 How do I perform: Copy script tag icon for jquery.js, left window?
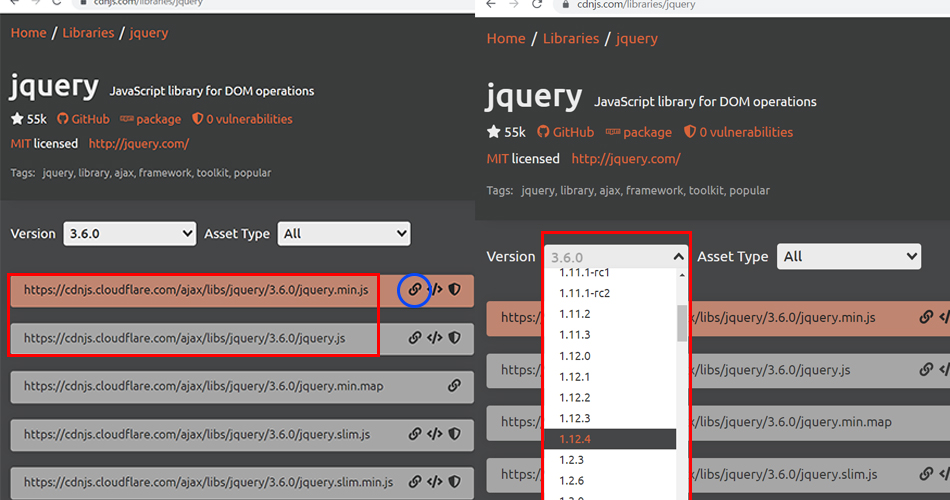(434, 338)
